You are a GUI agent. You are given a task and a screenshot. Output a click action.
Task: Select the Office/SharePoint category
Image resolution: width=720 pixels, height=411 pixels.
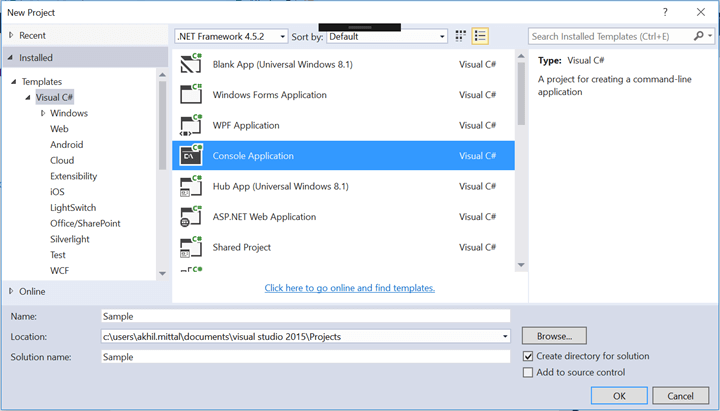point(85,223)
